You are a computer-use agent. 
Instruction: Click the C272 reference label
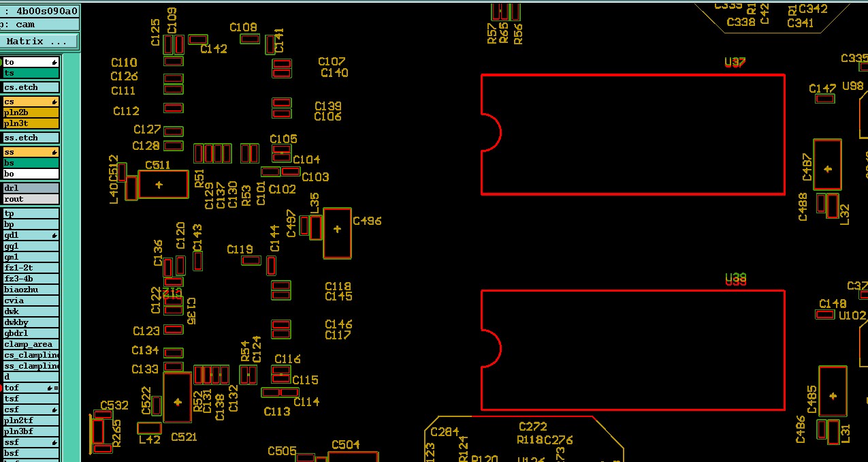click(532, 427)
